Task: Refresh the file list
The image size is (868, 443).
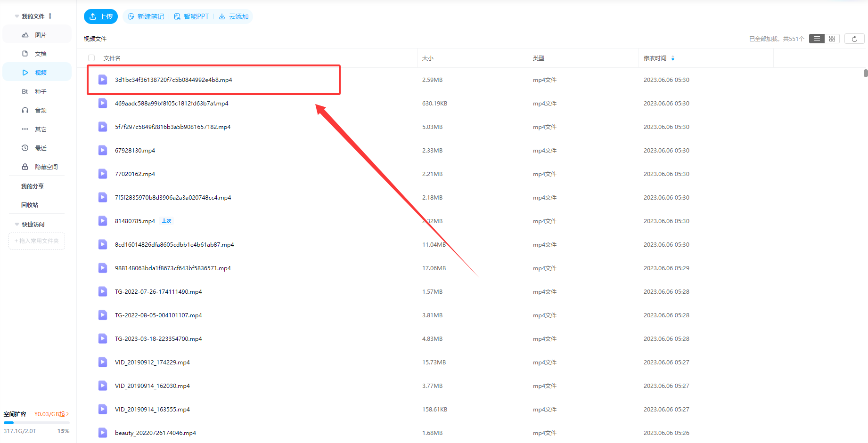Action: [854, 39]
